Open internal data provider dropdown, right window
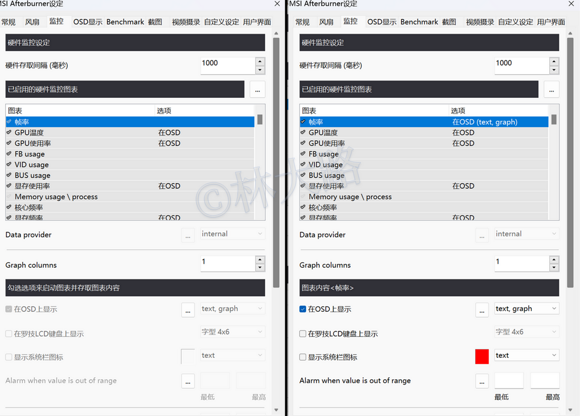This screenshot has height=416, width=580. pyautogui.click(x=526, y=234)
